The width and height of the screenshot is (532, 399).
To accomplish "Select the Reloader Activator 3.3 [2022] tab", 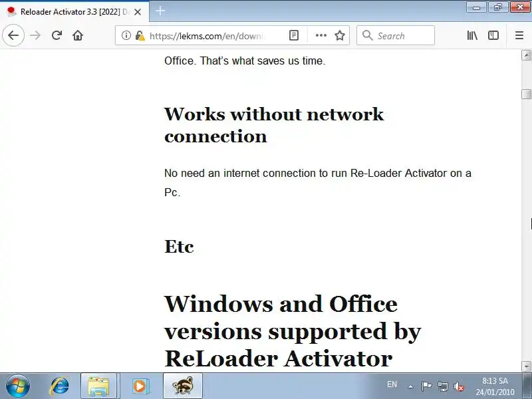I will 74,11.
